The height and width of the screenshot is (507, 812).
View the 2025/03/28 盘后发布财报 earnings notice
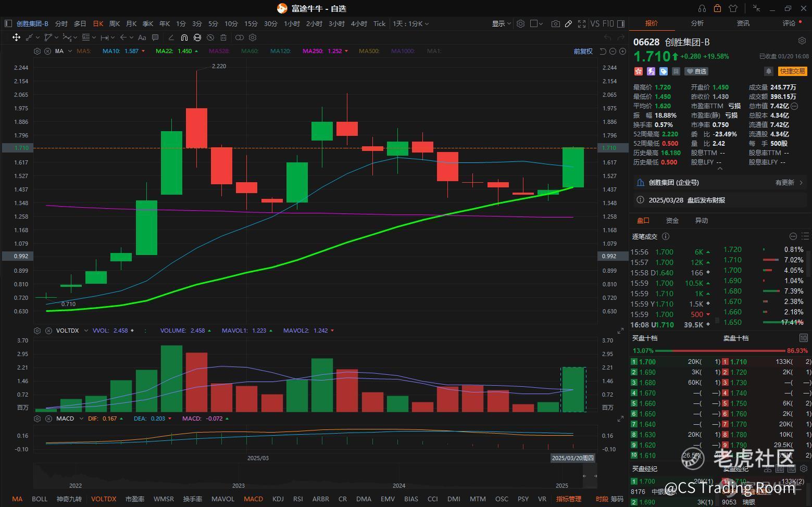tap(720, 200)
